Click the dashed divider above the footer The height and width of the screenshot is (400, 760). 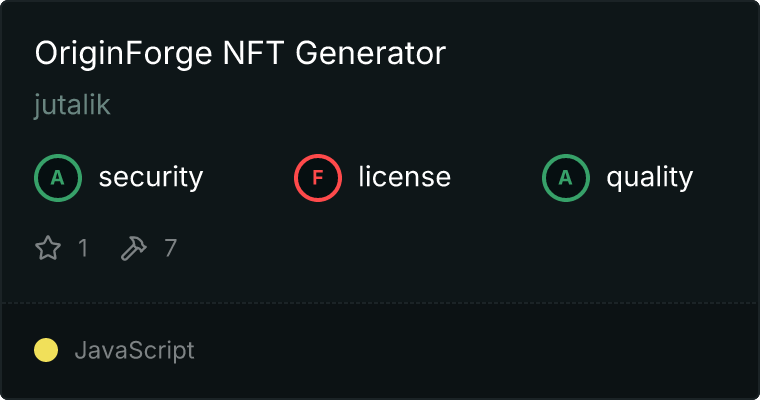[380, 302]
